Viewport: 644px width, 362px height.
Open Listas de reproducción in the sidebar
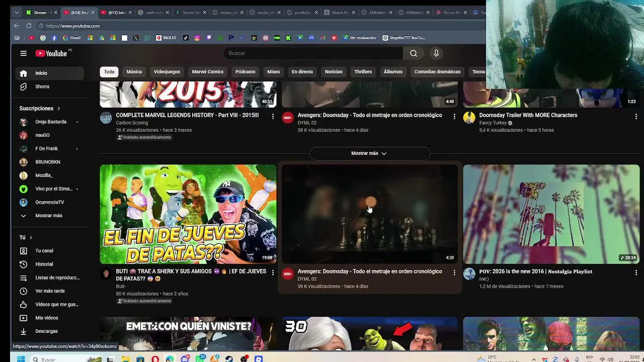click(x=49, y=278)
